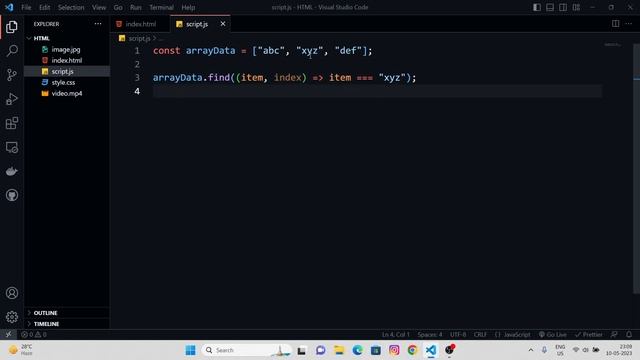640x360 pixels.
Task: Toggle the secondary sidebar layout icon
Action: [x=563, y=7]
